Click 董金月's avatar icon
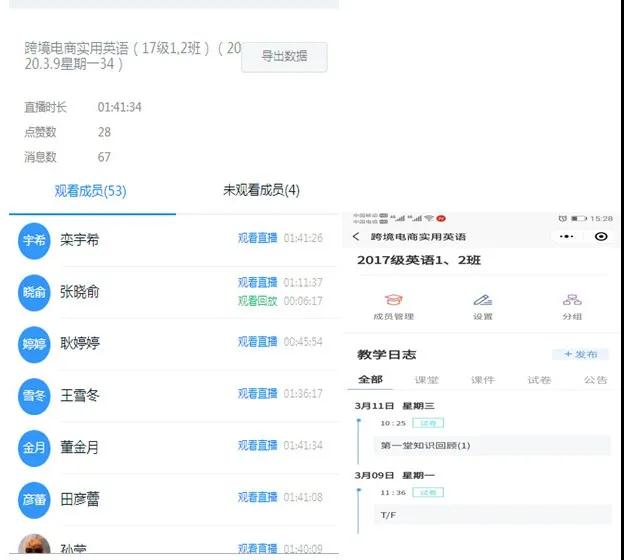 [x=35, y=448]
